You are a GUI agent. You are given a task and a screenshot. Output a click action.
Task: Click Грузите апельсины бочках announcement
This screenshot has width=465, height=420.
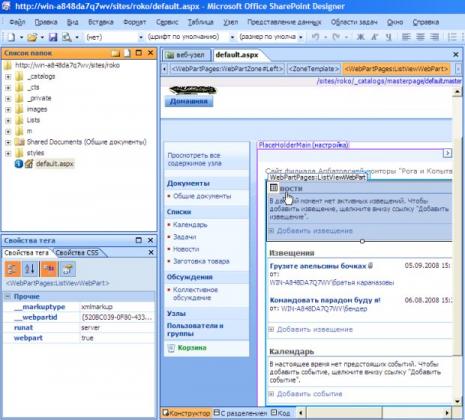[318, 266]
